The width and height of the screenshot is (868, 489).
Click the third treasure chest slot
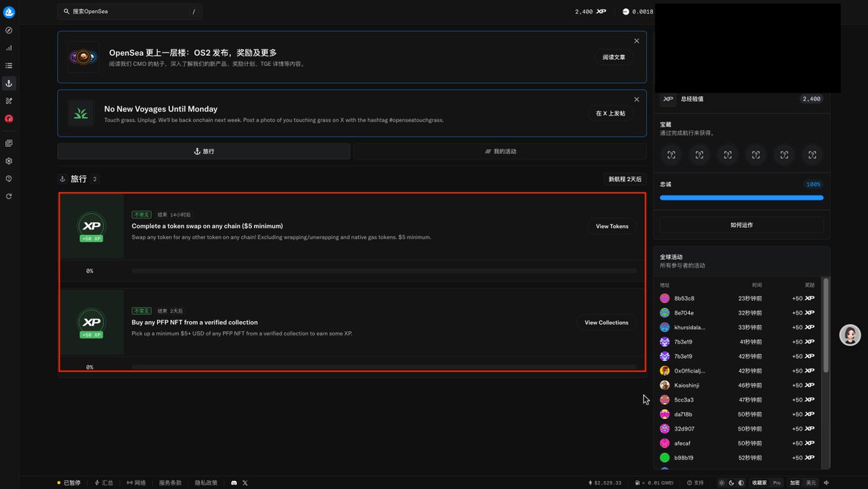click(x=728, y=156)
